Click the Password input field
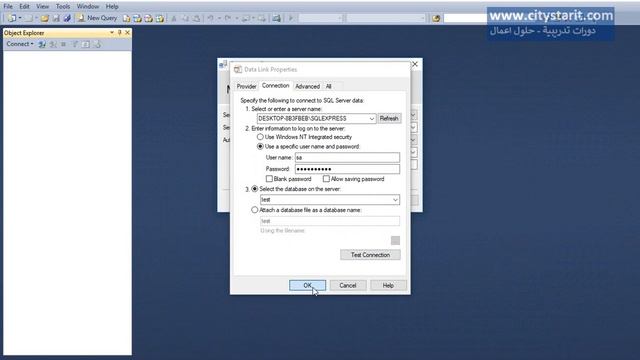 coord(347,169)
